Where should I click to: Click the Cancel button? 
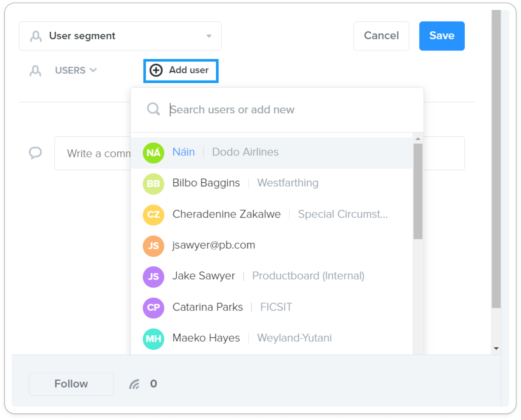(381, 36)
